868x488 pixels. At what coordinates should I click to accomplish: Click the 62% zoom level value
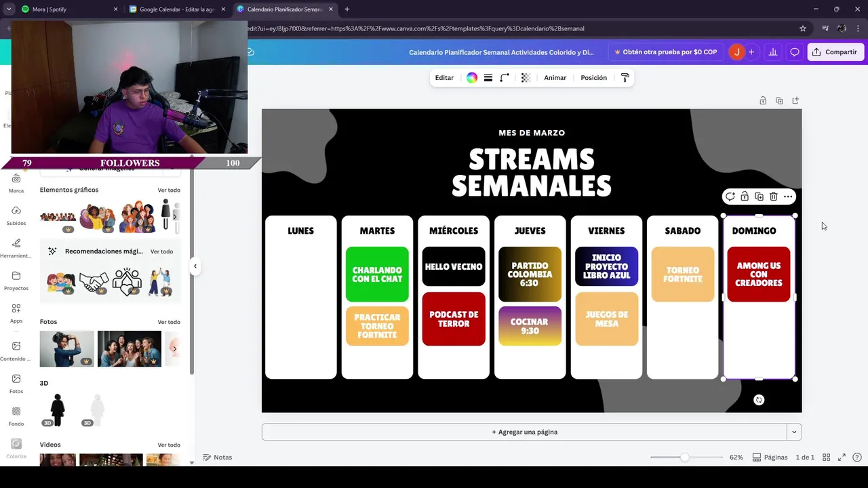[736, 457]
